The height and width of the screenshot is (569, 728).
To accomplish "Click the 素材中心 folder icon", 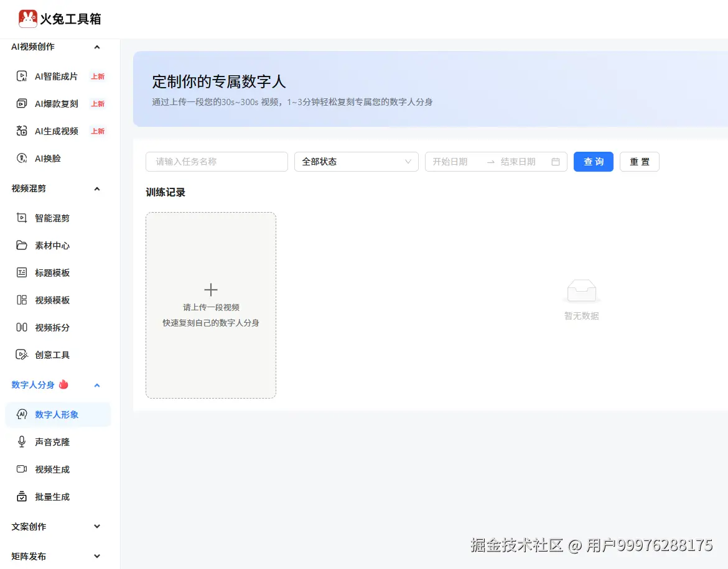I will (x=22, y=245).
